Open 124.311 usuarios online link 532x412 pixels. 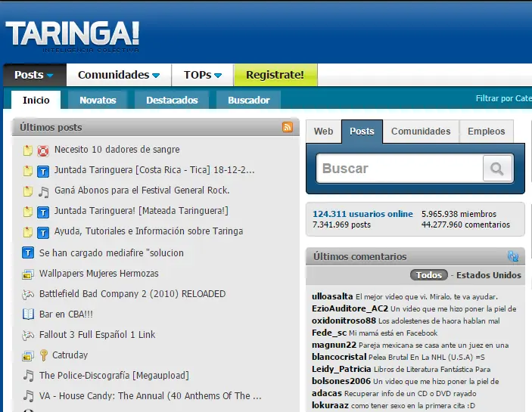click(362, 214)
